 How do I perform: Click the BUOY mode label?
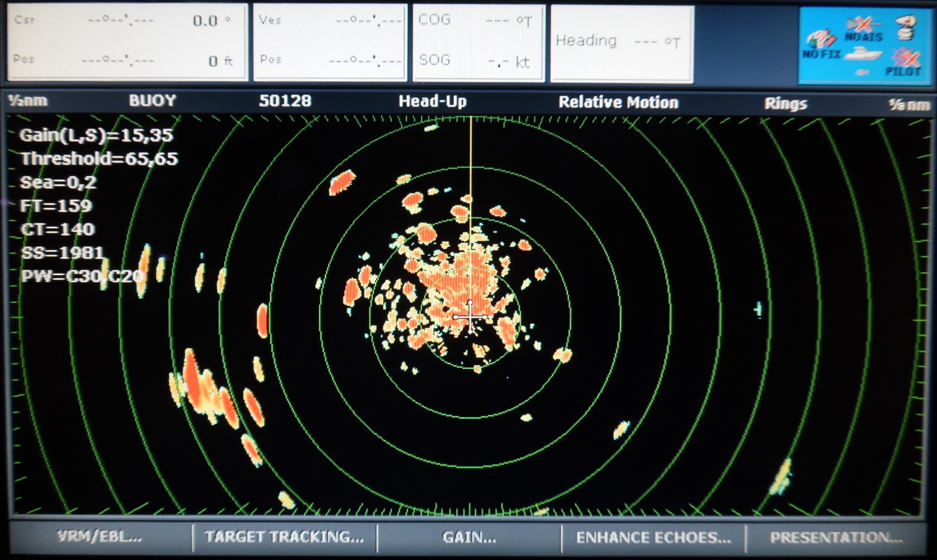(152, 100)
